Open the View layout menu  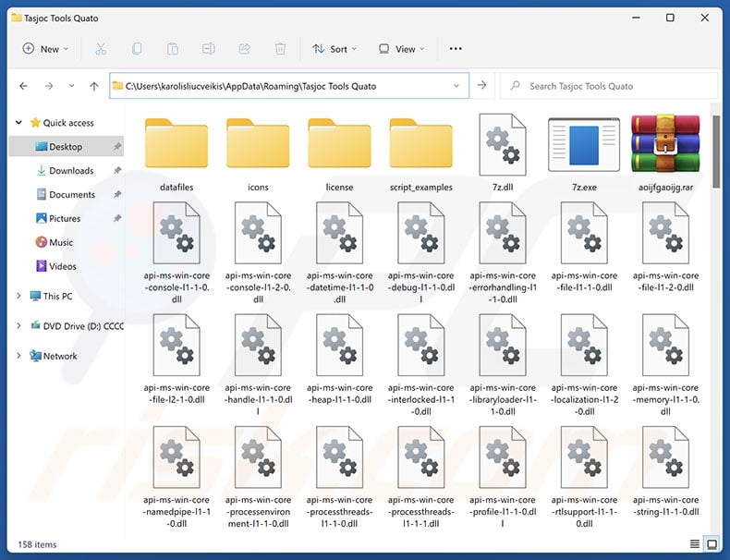[x=402, y=49]
